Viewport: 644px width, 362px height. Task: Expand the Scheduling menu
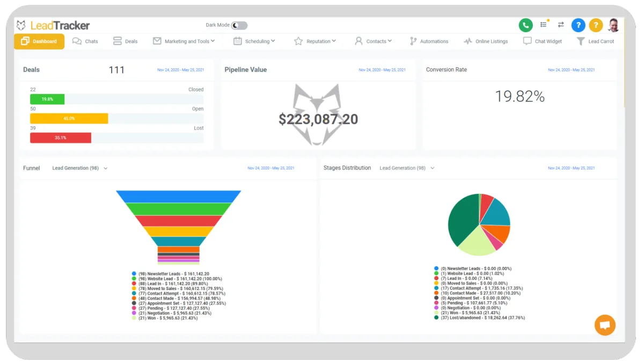point(254,41)
